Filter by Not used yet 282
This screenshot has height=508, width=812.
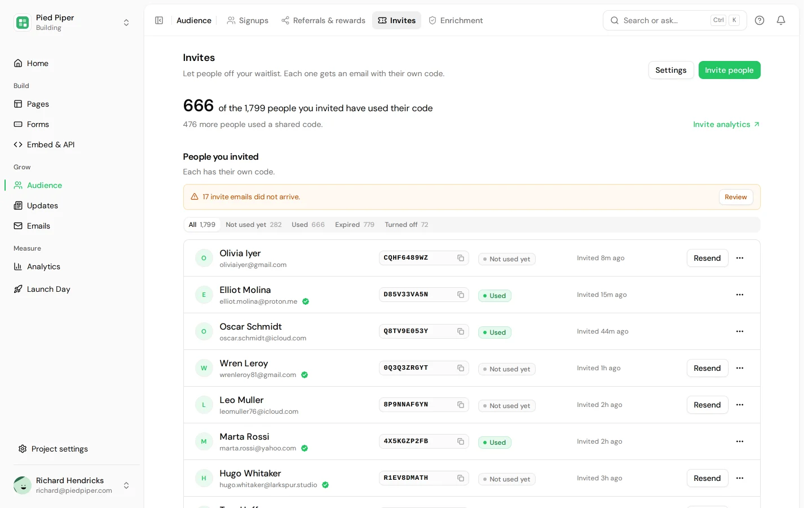(254, 225)
